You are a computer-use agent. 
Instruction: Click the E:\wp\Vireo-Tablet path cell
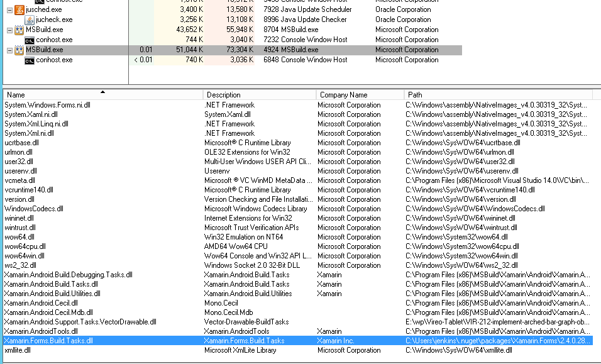497,322
